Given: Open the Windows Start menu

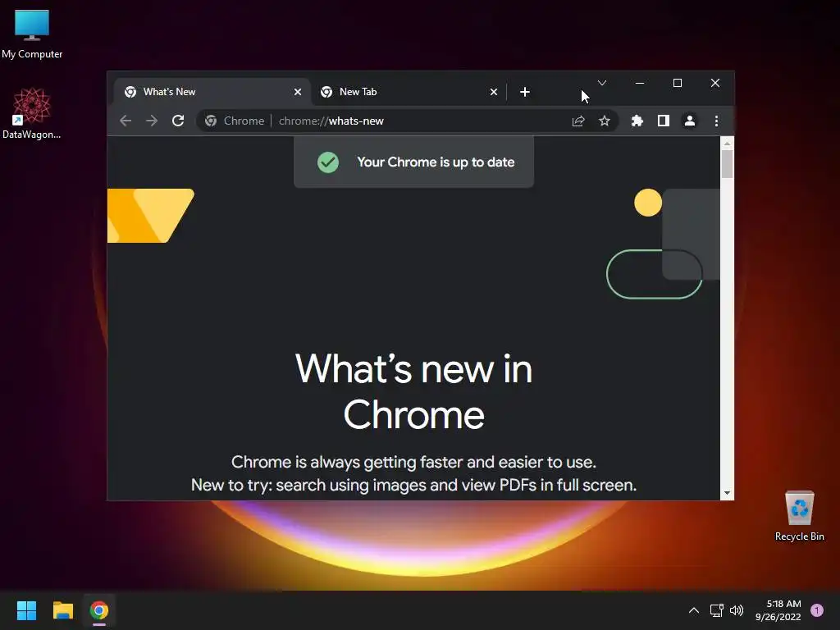Looking at the screenshot, I should click(x=26, y=610).
